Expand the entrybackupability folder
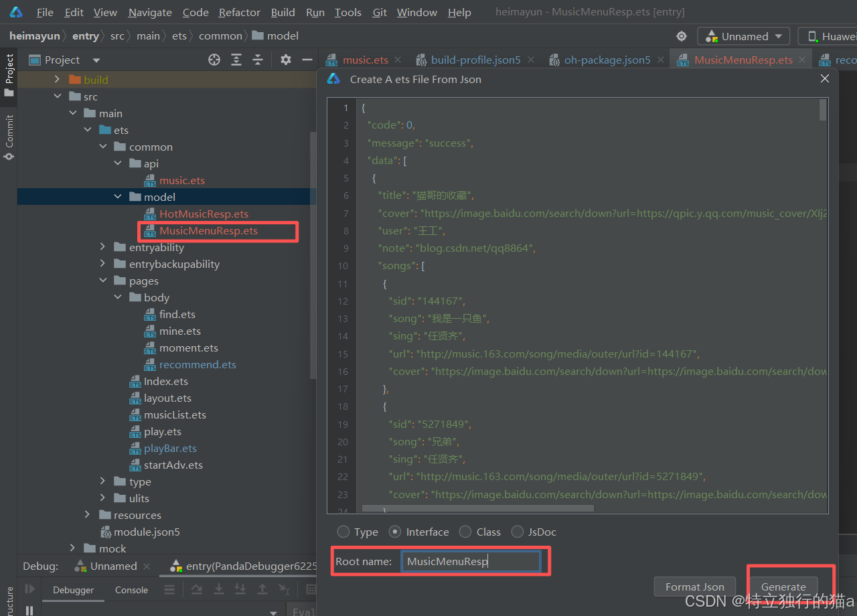857x616 pixels. pyautogui.click(x=102, y=264)
